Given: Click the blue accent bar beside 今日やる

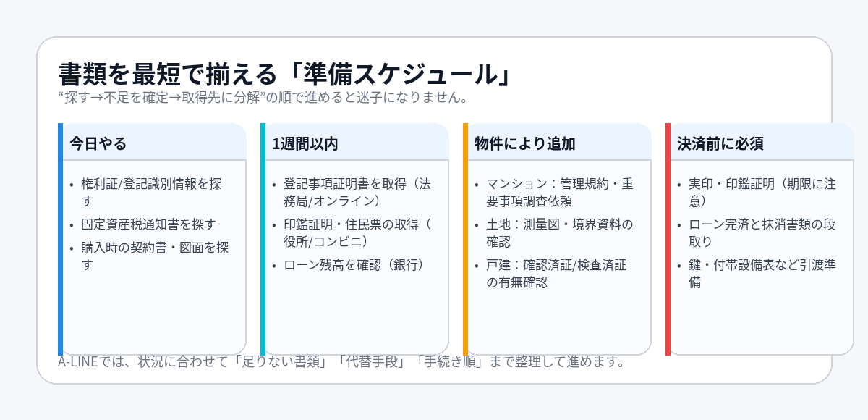Looking at the screenshot, I should 61,239.
